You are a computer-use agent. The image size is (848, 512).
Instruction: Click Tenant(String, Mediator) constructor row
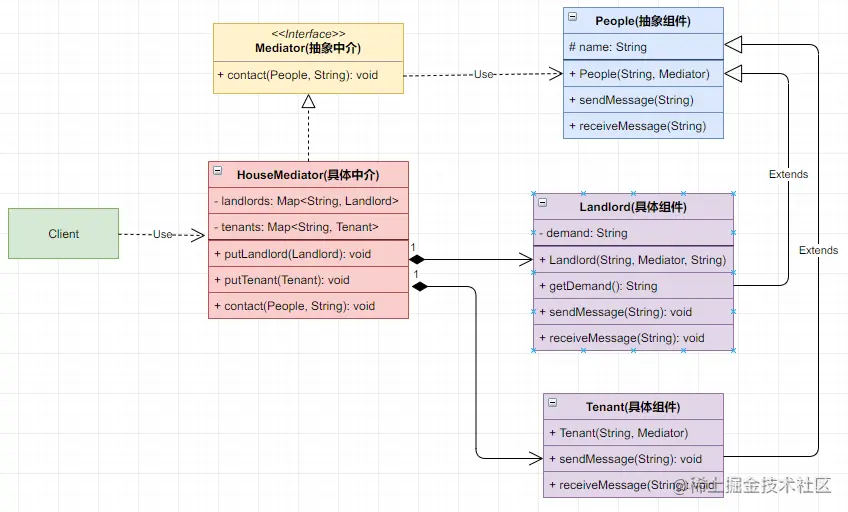[x=633, y=433]
